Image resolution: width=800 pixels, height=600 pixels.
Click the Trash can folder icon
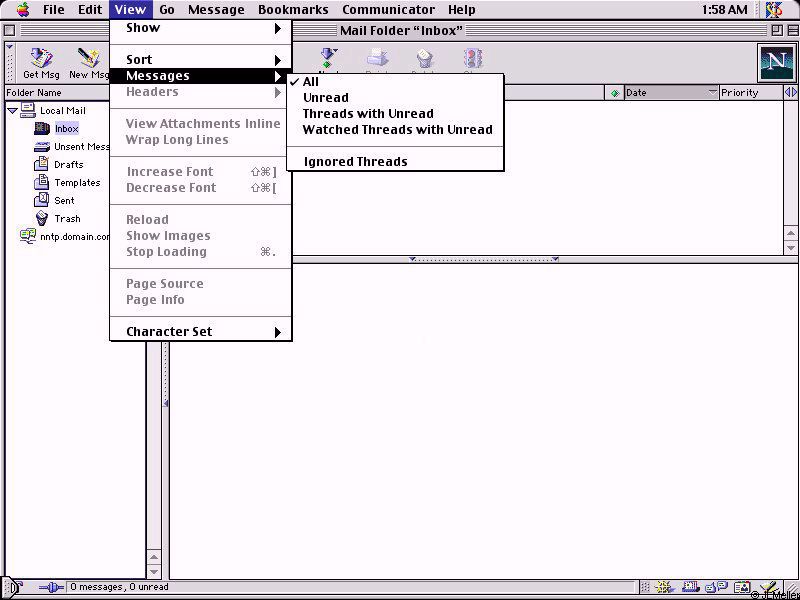click(x=42, y=218)
